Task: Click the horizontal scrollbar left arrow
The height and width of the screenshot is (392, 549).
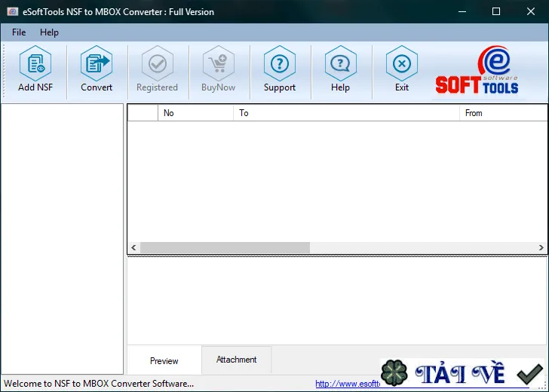Action: coord(133,247)
